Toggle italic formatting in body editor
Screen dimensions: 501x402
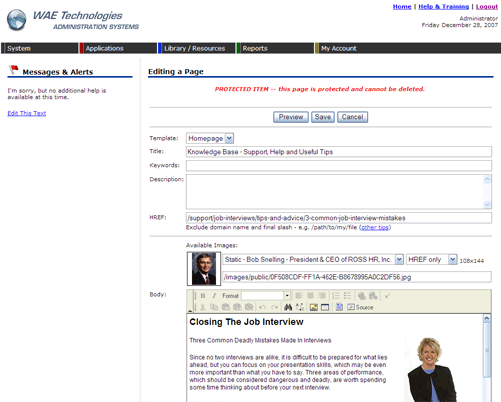(214, 296)
